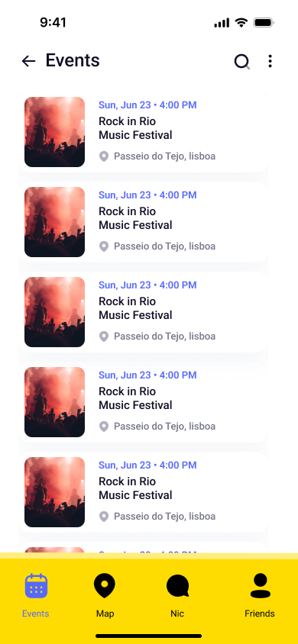
Task: Open second event's concert thumbnail
Action: tap(55, 222)
